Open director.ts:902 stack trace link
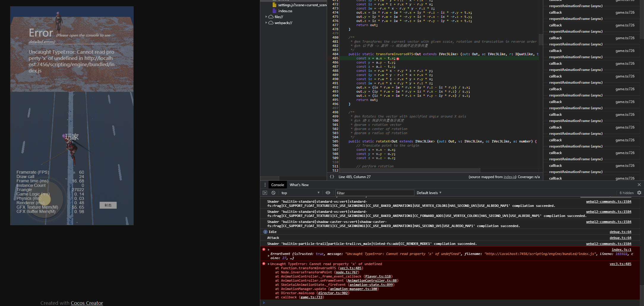The width and height of the screenshot is (644, 306). (333, 293)
